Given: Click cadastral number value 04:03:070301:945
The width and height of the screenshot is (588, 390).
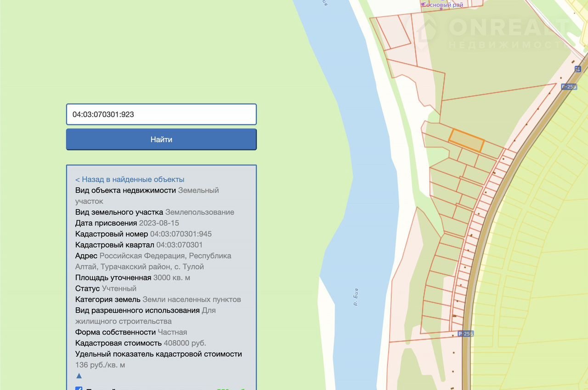Looking at the screenshot, I should coord(181,234).
